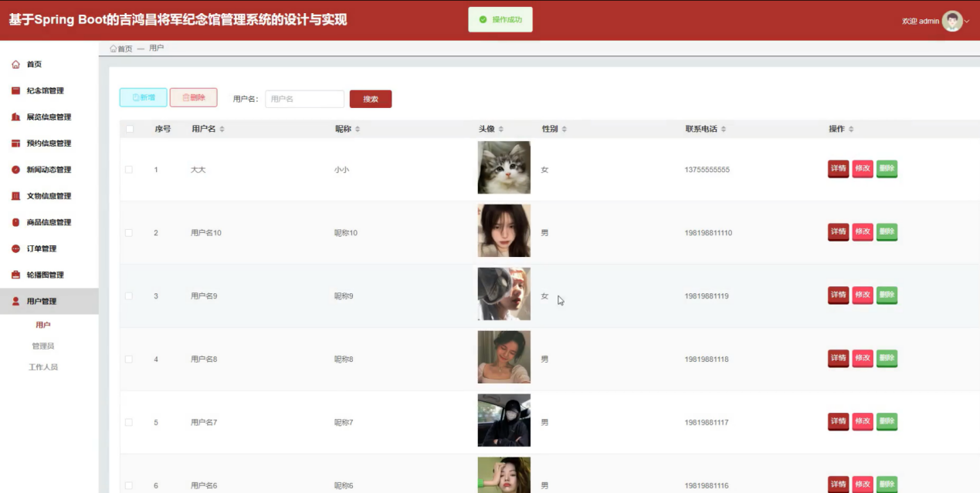Click the 预约信息管理 sidebar icon
This screenshot has width=980, height=493.
(x=15, y=144)
